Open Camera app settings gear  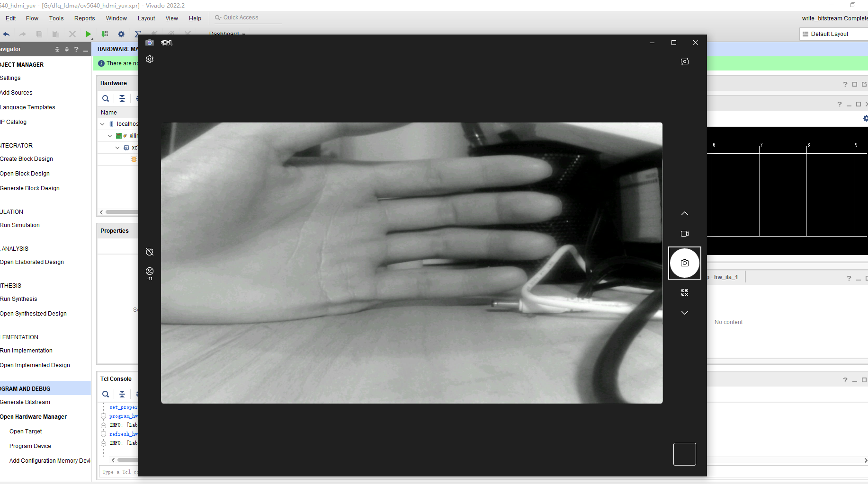click(x=150, y=59)
